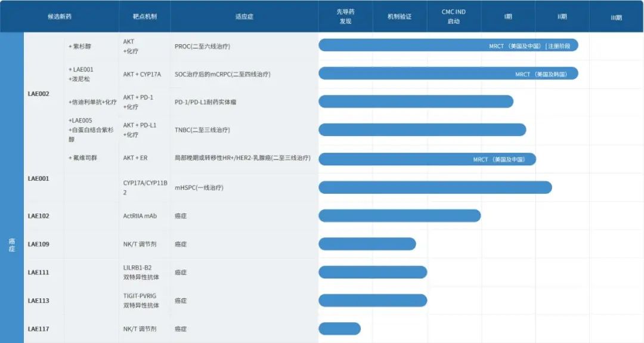Select the III期 phase header

coord(616,17)
